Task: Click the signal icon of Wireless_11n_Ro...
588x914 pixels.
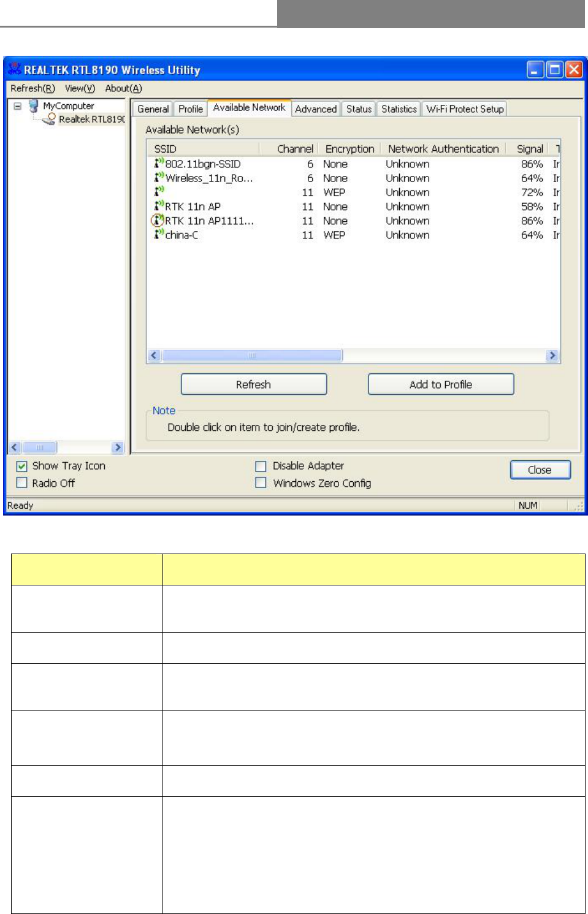Action: [x=159, y=177]
